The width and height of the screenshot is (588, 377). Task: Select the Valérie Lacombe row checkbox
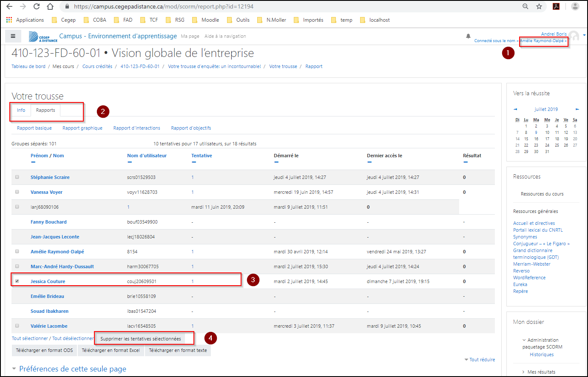point(17,326)
